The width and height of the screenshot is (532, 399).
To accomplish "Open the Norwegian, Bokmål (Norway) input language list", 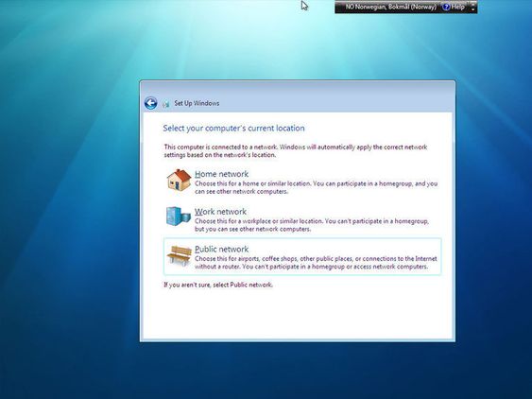I will [x=396, y=7].
